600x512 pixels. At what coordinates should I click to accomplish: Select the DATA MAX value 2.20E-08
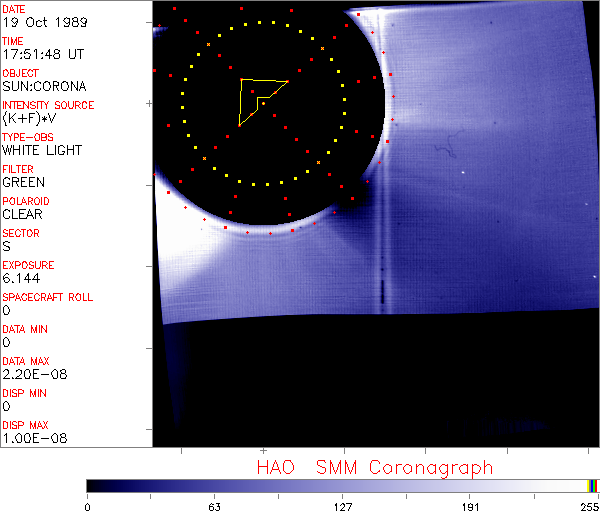(31, 374)
